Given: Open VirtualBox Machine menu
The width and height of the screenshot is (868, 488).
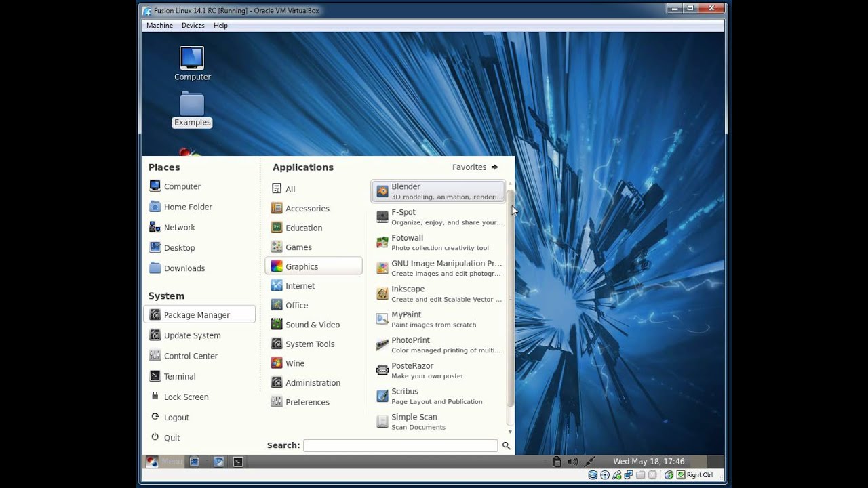Looking at the screenshot, I should (x=159, y=26).
